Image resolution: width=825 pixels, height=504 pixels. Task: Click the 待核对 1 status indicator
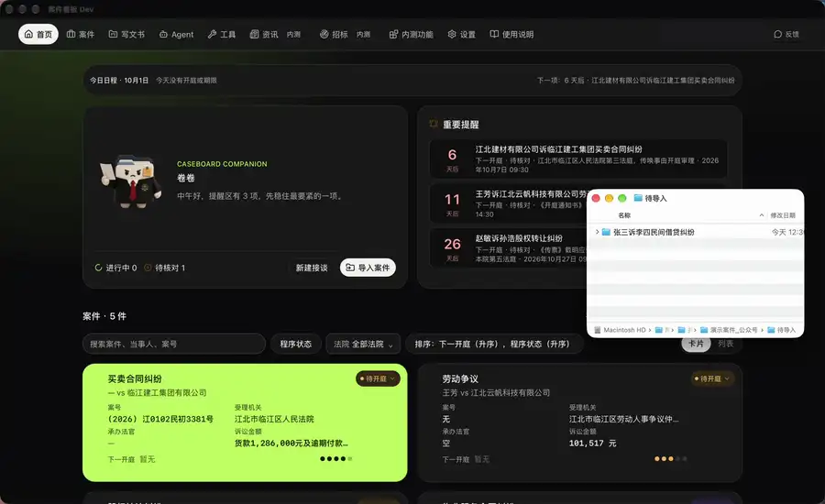coord(165,268)
